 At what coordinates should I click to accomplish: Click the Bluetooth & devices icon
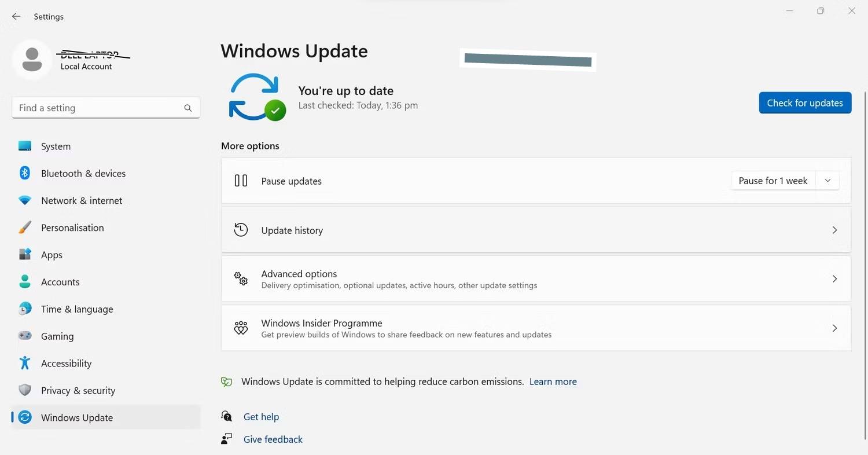25,173
